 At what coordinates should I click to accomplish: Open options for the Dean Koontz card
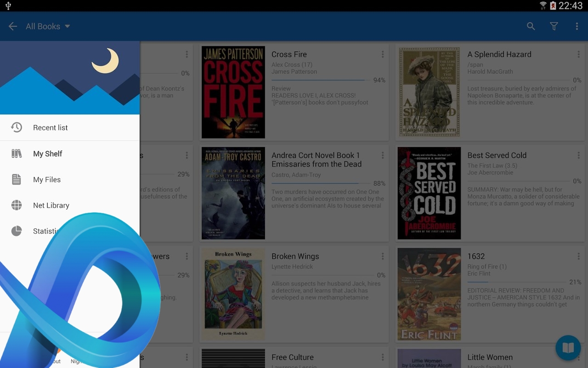[187, 54]
